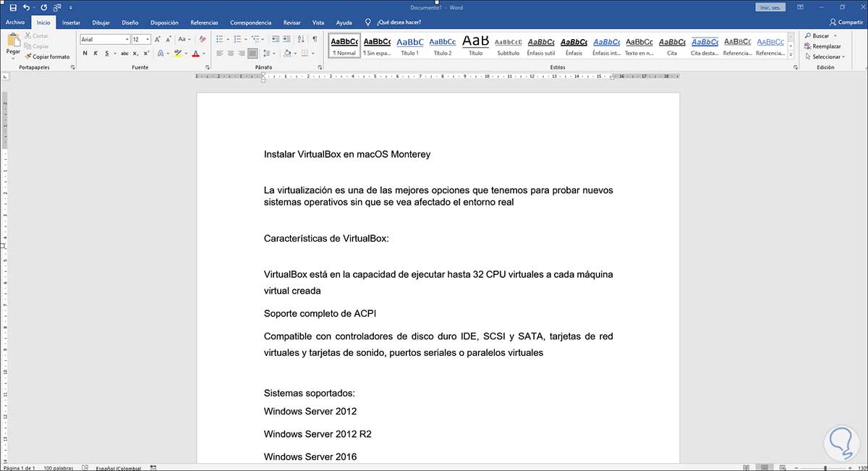Viewport: 868px width, 471px height.
Task: Apply yellow text highlight color
Action: tap(178, 54)
